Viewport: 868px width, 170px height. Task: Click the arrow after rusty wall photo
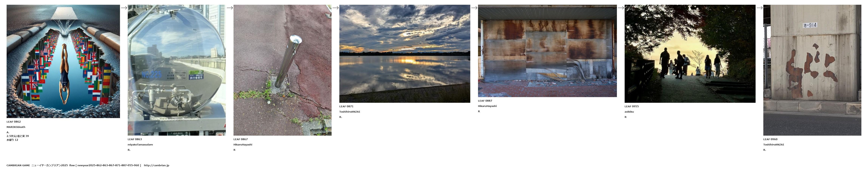pos(621,8)
